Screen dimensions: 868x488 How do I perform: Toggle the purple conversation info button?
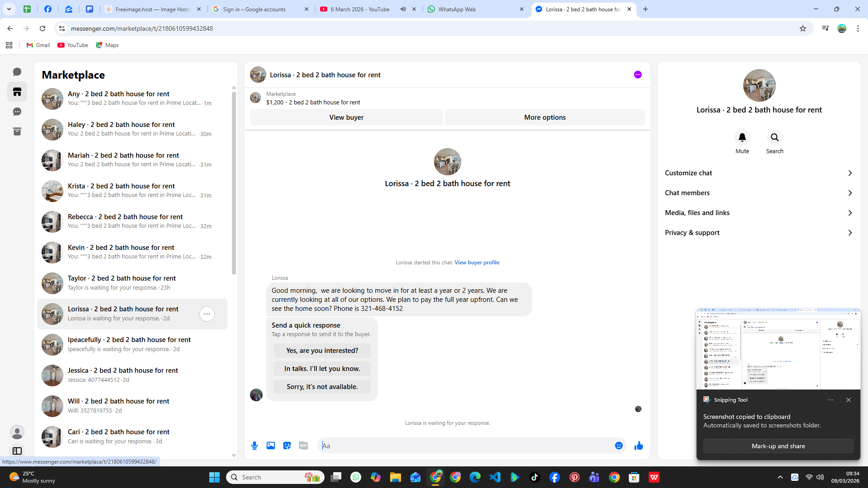(x=637, y=75)
